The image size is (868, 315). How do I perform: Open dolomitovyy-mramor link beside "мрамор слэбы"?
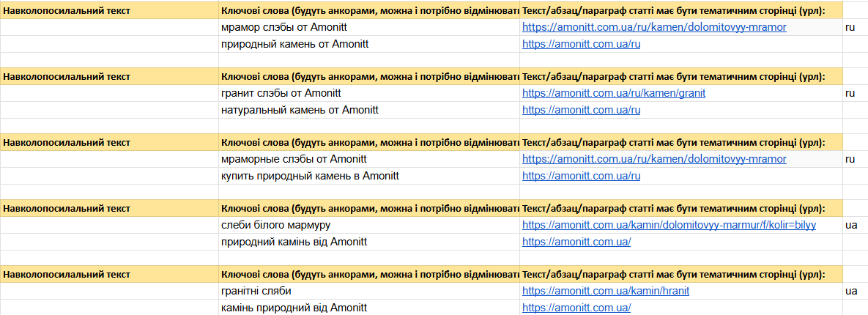coord(654,27)
